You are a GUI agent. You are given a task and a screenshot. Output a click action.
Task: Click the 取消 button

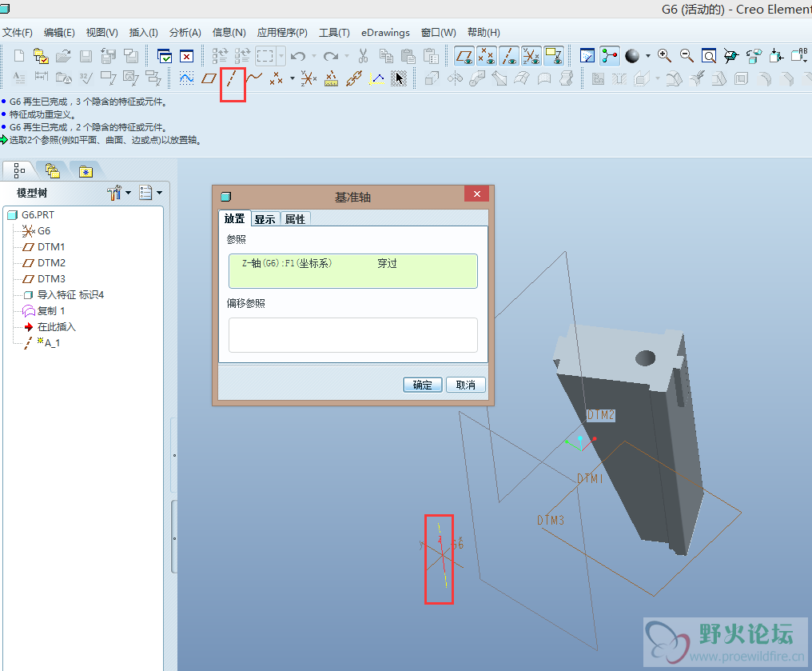(465, 385)
